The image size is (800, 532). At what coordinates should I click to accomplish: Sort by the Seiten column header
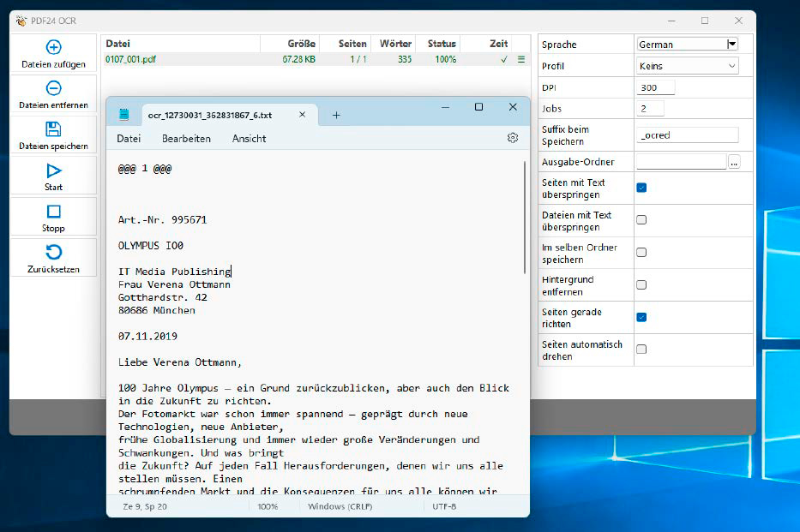(x=346, y=44)
